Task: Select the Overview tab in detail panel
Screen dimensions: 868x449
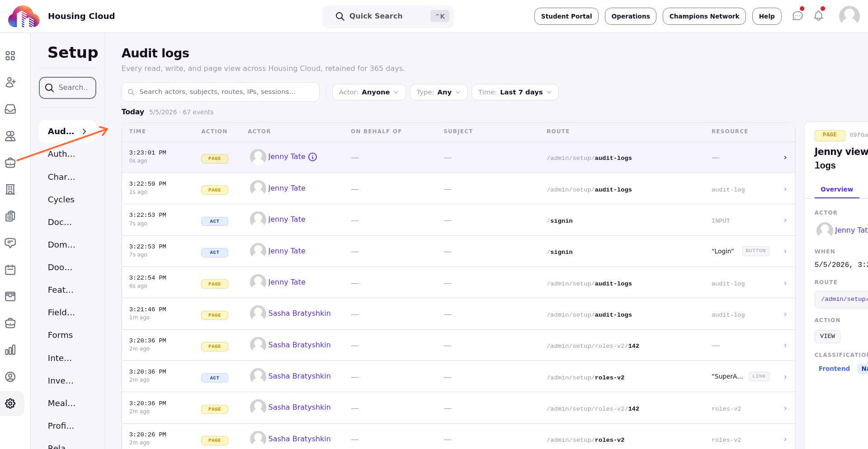Action: pyautogui.click(x=836, y=189)
